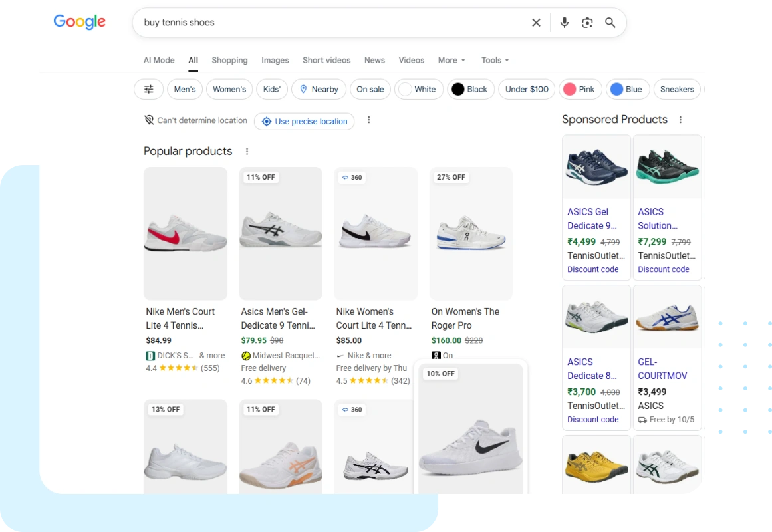Viewport: 772px width, 532px height.
Task: Click the location pin icon in Nearby chip
Action: 303,89
